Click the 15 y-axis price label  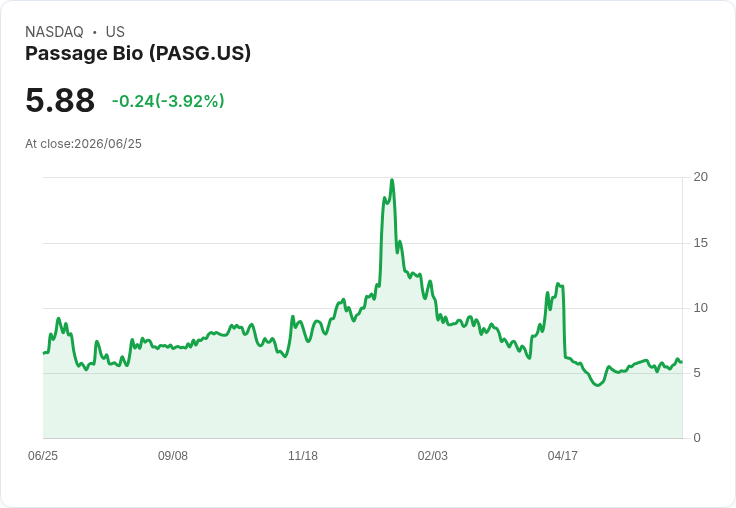(x=700, y=243)
